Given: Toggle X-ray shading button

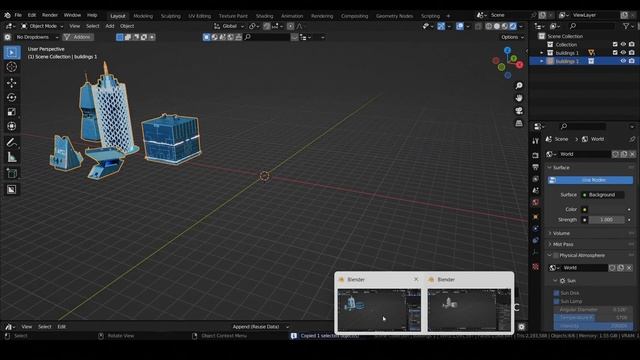Looking at the screenshot, I should click(478, 26).
